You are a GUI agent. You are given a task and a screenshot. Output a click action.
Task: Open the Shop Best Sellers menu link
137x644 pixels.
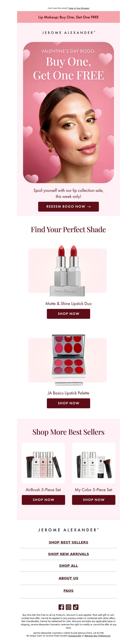tap(68, 542)
